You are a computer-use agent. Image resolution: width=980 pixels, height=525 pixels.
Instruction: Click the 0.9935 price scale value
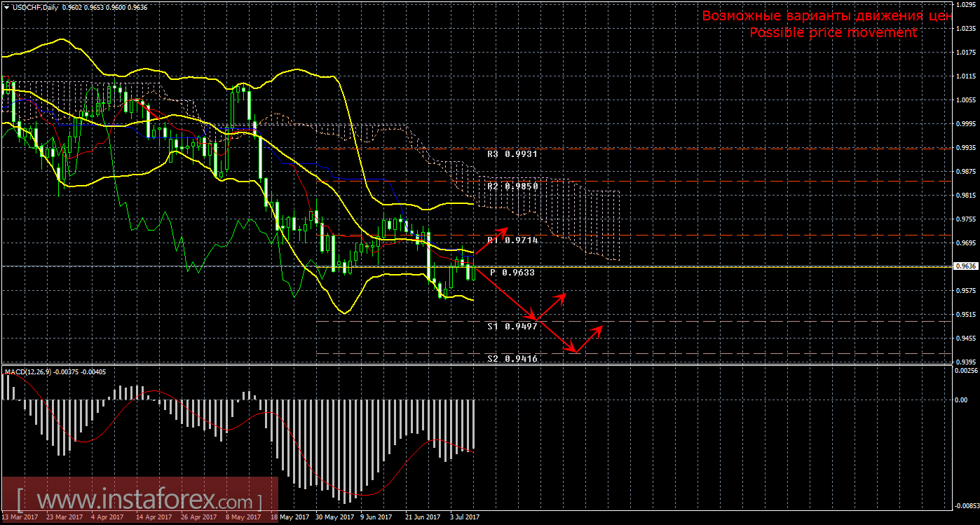(965, 147)
